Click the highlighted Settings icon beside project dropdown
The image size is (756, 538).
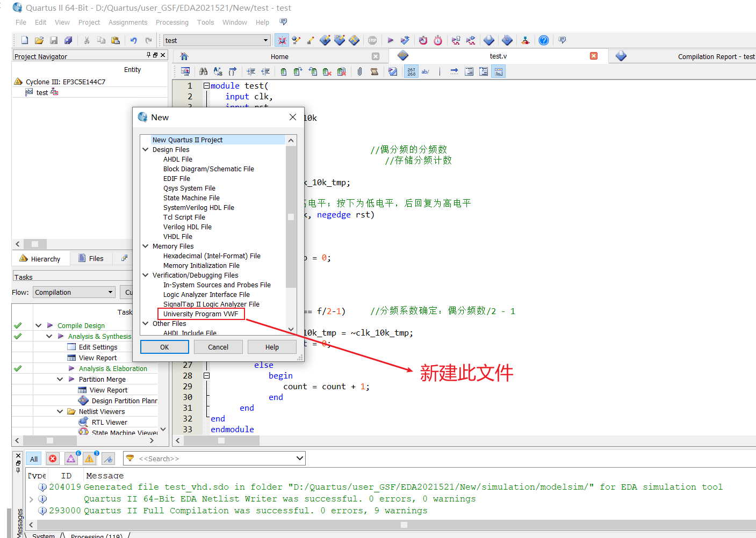tap(282, 40)
